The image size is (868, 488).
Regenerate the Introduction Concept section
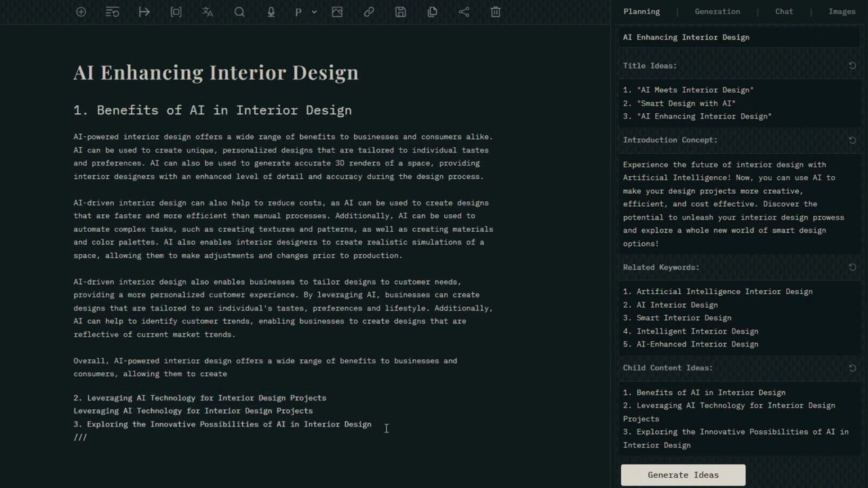[x=852, y=140]
